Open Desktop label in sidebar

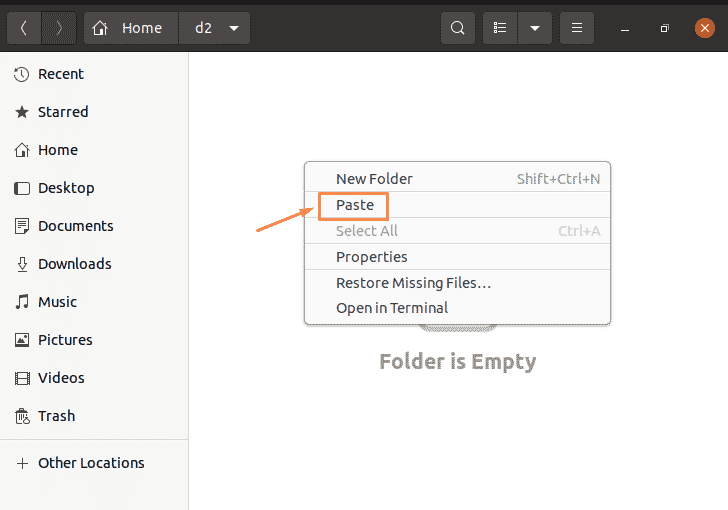pyautogui.click(x=66, y=188)
